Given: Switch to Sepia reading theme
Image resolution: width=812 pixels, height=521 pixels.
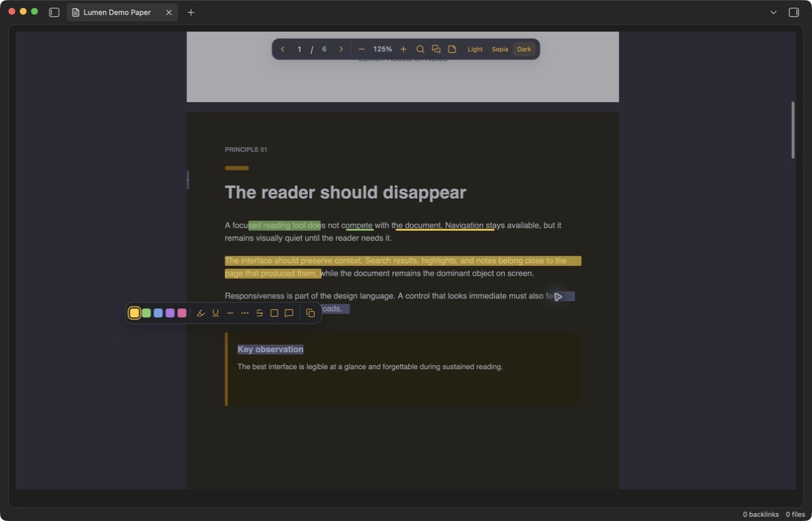Looking at the screenshot, I should [x=500, y=49].
